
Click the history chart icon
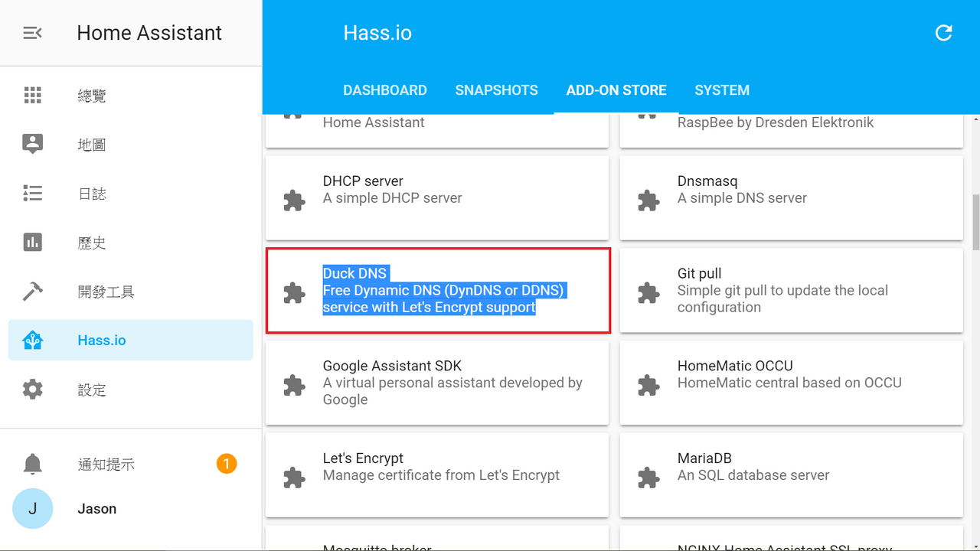coord(32,243)
